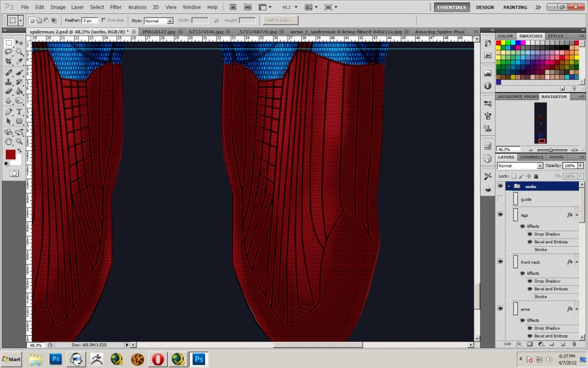
Task: Open the Filter menu
Action: click(115, 7)
